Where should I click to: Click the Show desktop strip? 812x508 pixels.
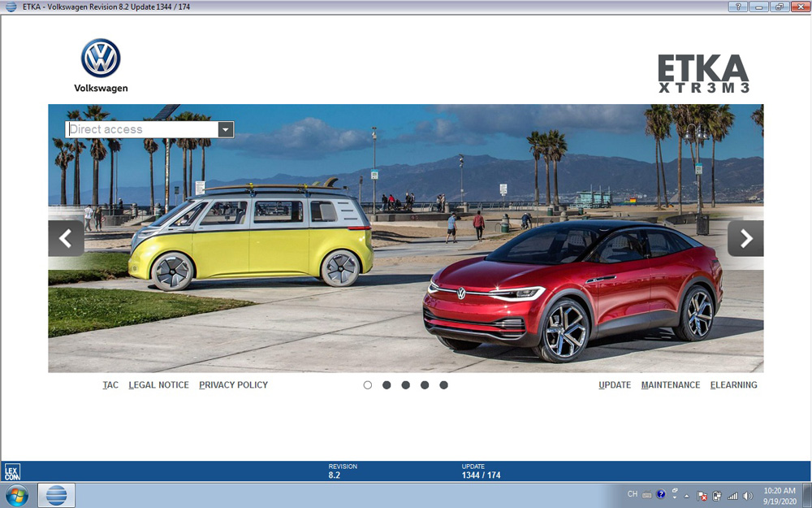pyautogui.click(x=807, y=496)
